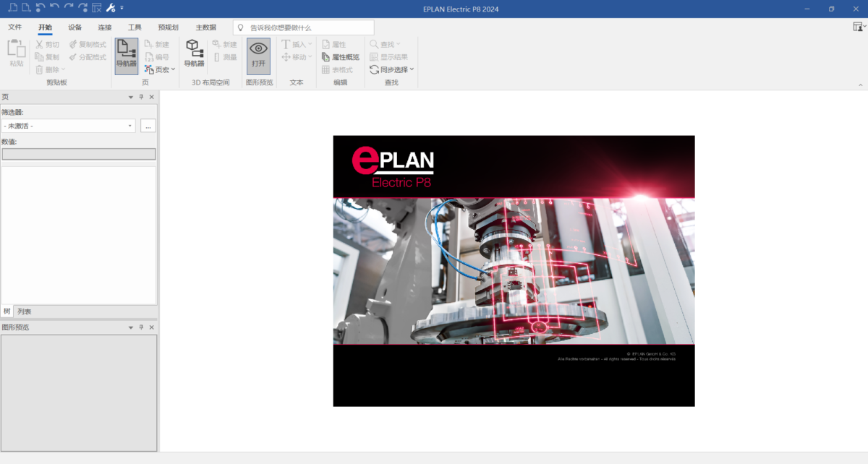This screenshot has width=868, height=464.
Task: Click the first new project icon in title bar
Action: click(12, 8)
